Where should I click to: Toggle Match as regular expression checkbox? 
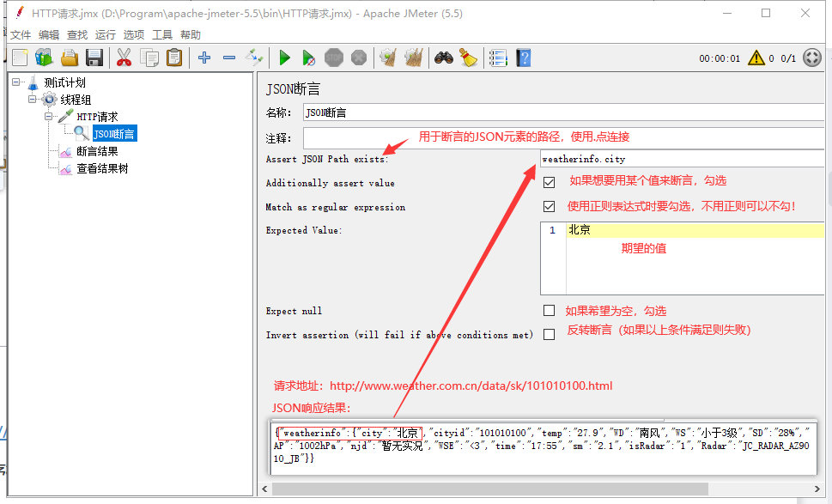click(x=550, y=206)
